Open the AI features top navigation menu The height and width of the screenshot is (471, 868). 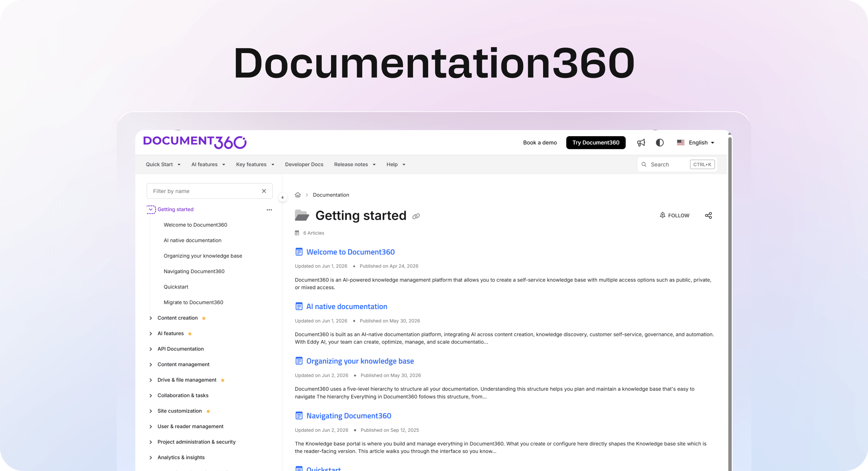pos(208,164)
